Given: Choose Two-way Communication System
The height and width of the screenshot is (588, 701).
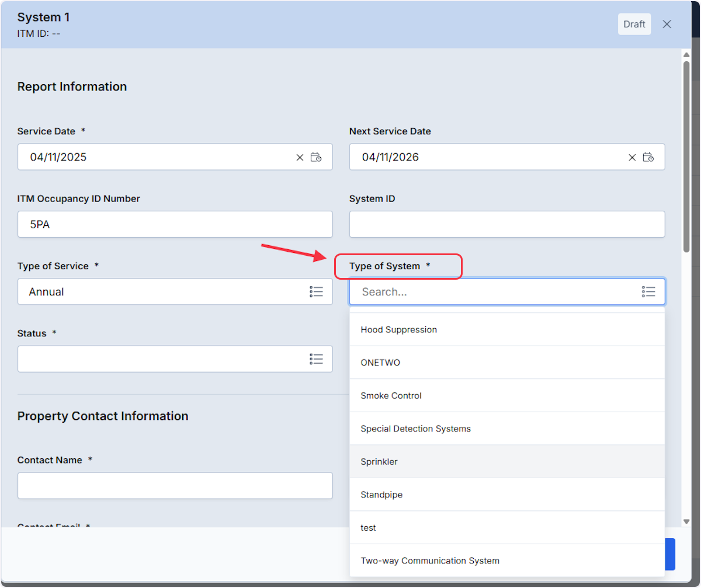Looking at the screenshot, I should (x=507, y=561).
